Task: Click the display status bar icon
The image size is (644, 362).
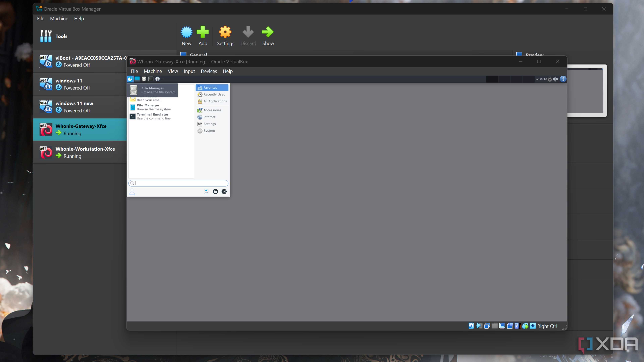Action: [502, 326]
